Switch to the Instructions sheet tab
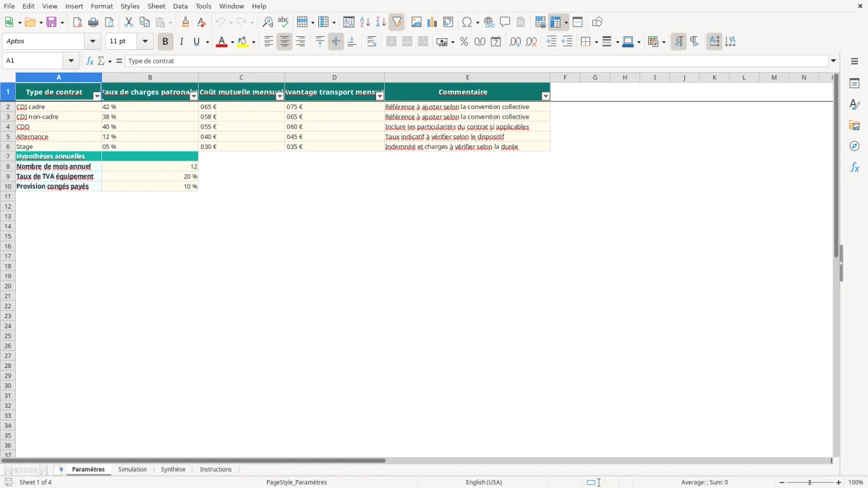Screen dimensions: 868x488 point(216,469)
